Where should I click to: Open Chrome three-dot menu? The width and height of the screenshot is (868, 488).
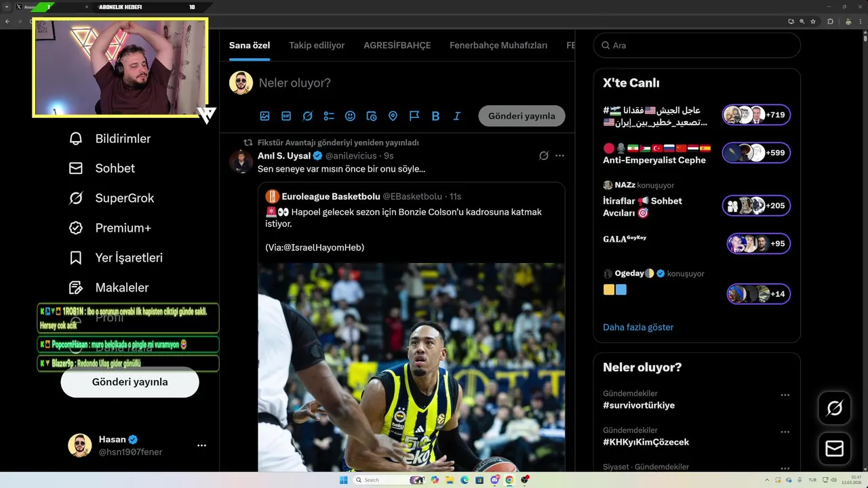pyautogui.click(x=861, y=21)
